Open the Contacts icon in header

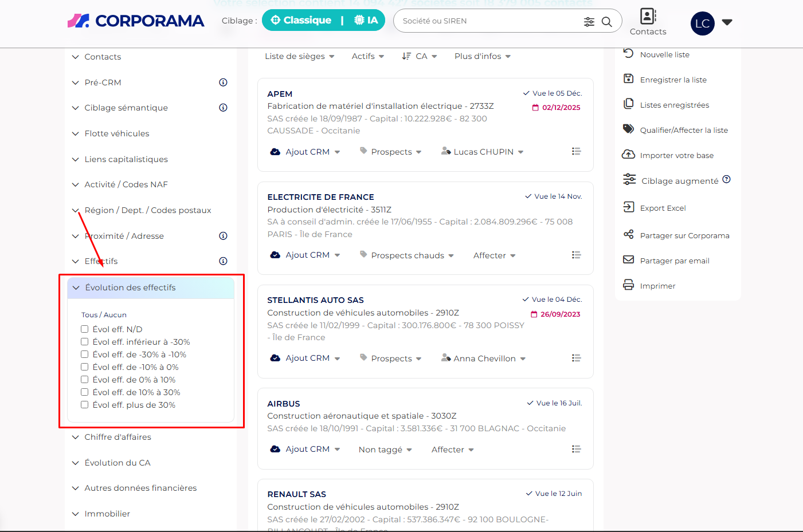coord(648,17)
